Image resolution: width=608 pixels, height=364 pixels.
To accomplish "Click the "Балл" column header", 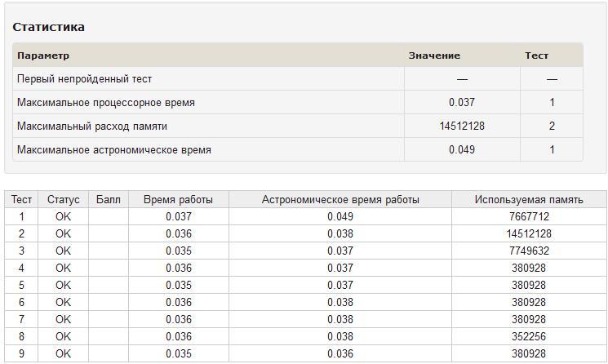I will (108, 199).
